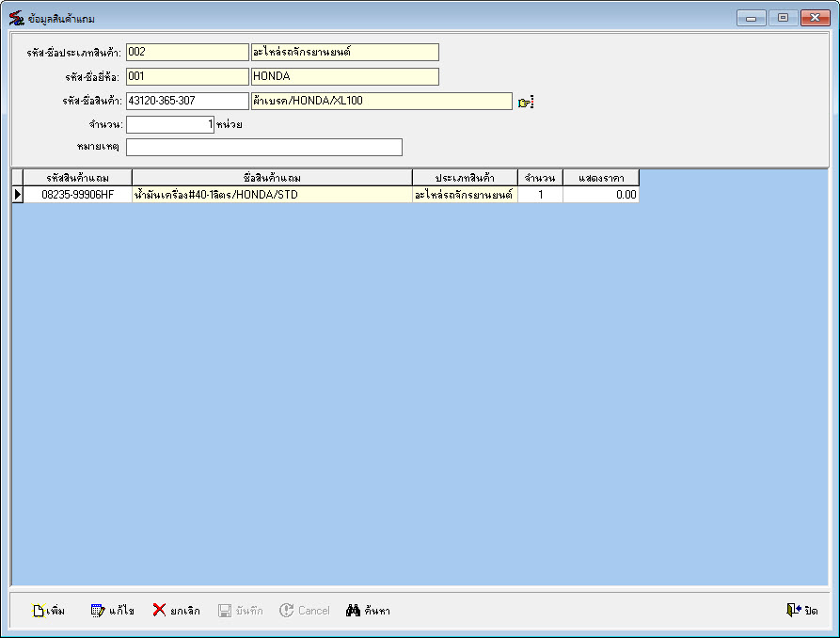
Task: Focus product code field 43120-365-307
Action: click(187, 101)
